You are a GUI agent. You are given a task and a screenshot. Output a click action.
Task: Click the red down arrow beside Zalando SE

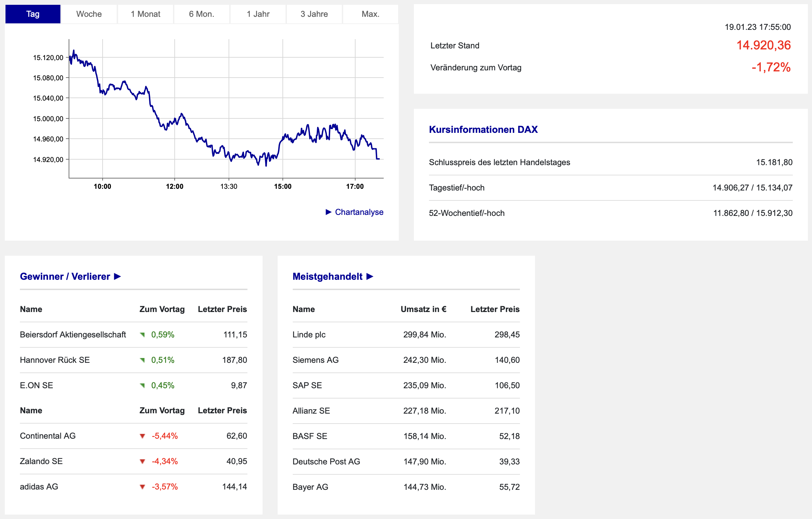142,462
